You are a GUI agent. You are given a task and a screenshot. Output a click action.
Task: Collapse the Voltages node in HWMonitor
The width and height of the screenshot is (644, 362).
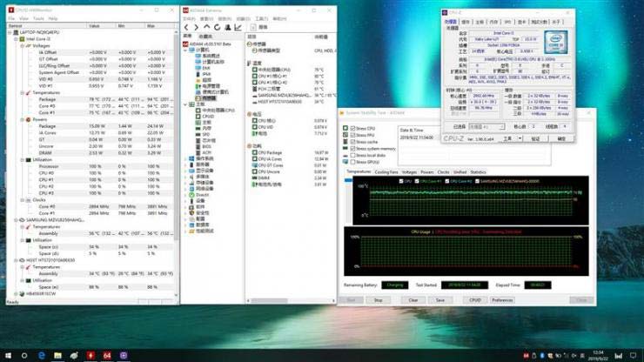click(x=22, y=45)
